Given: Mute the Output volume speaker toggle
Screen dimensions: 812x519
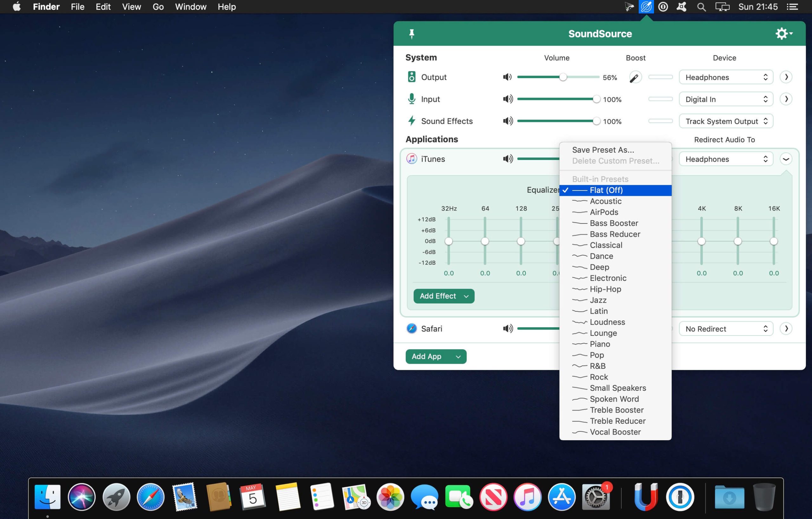Looking at the screenshot, I should 507,77.
